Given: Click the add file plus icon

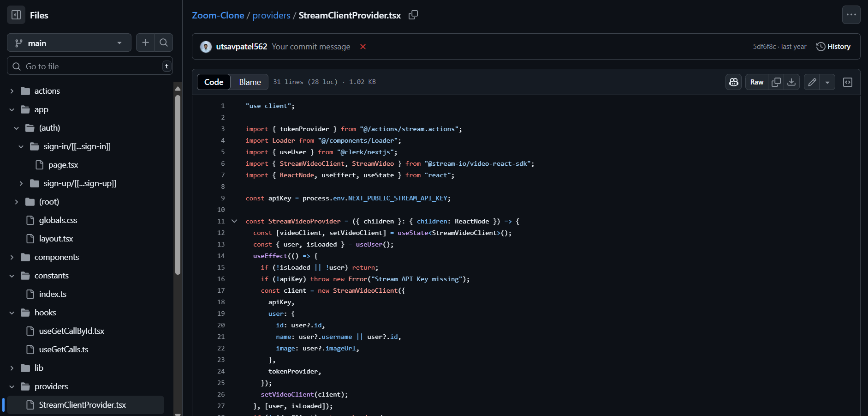Looking at the screenshot, I should coord(145,42).
